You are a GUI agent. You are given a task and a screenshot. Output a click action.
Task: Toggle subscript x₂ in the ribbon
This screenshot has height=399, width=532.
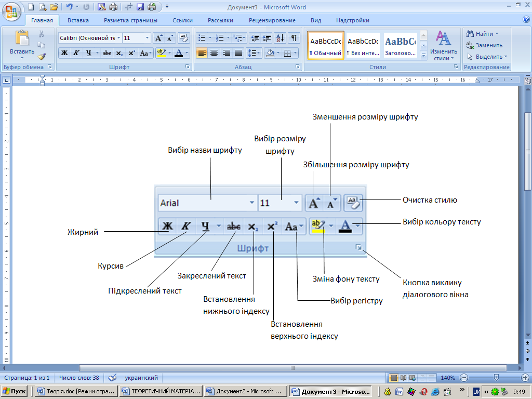click(119, 53)
